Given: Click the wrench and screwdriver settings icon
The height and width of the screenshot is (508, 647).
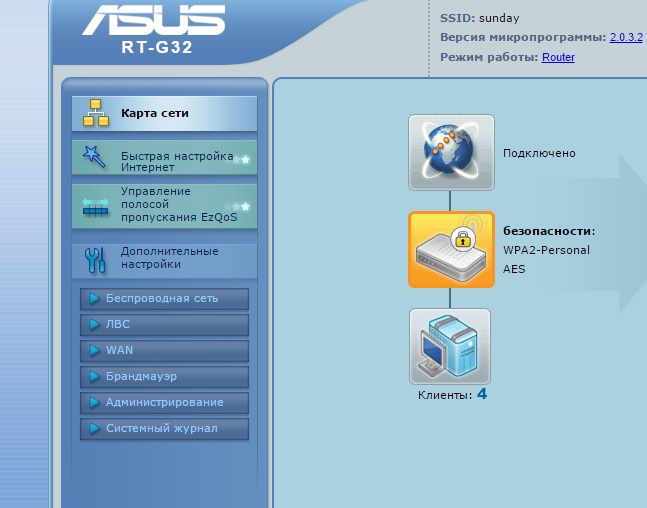Looking at the screenshot, I should [x=95, y=260].
